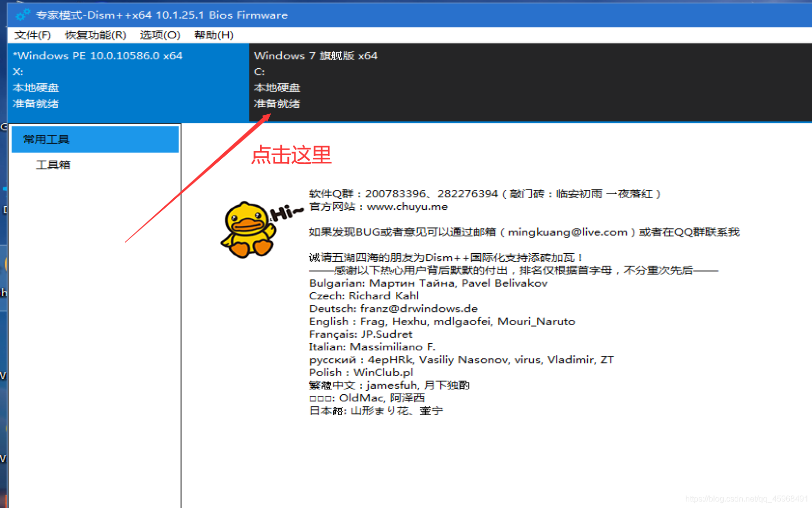
Task: Open the 恢复功能(R) menu
Action: coord(95,35)
